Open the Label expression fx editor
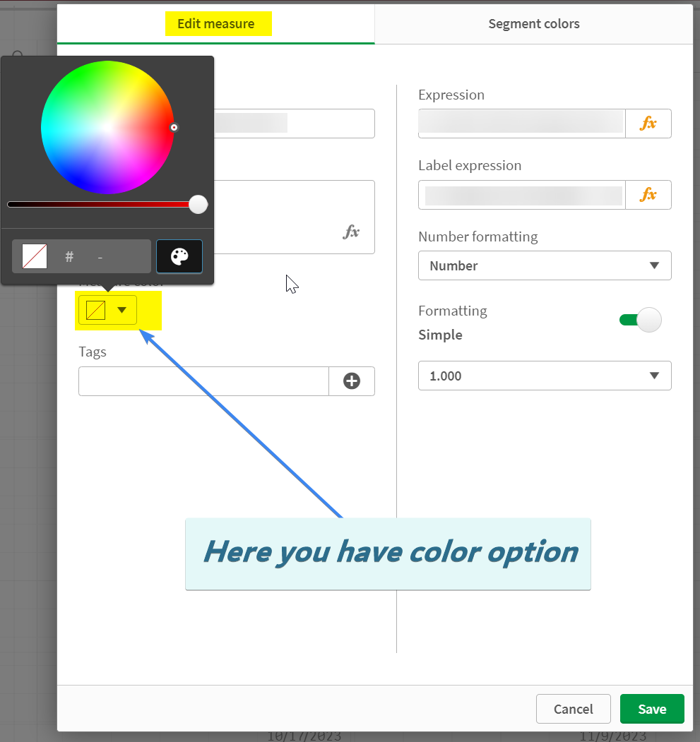 point(648,195)
